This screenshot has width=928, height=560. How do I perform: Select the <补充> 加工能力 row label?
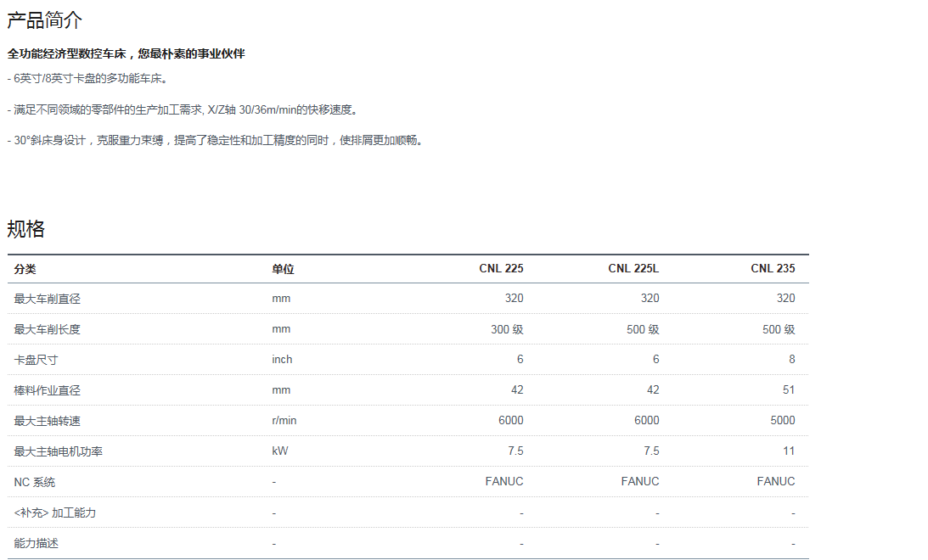pyautogui.click(x=55, y=512)
